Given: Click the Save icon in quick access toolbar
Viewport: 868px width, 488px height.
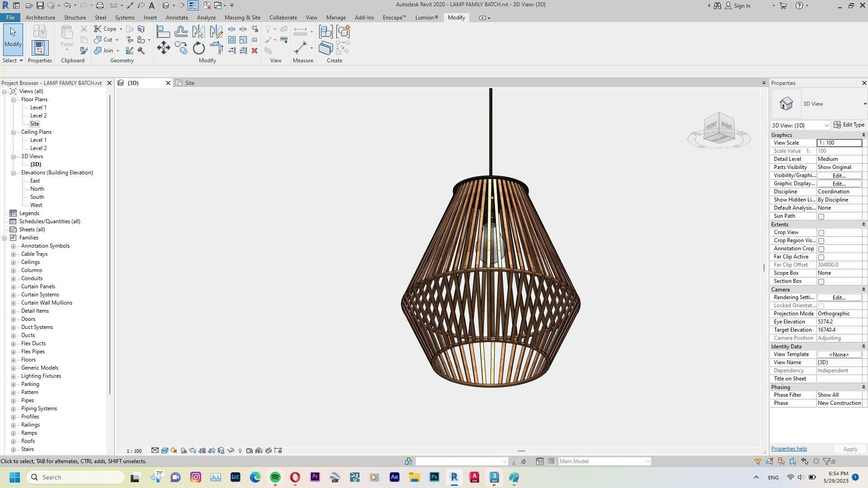Looking at the screenshot, I should tap(40, 5).
